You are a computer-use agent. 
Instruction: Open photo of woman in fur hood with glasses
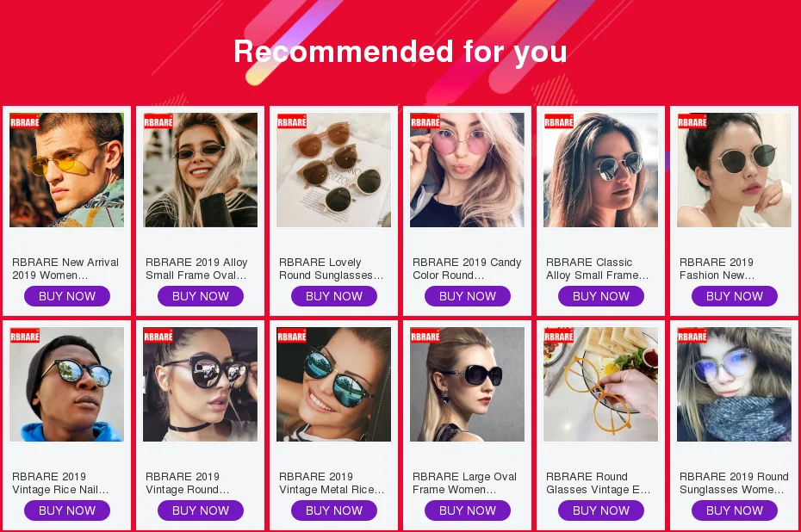click(735, 385)
